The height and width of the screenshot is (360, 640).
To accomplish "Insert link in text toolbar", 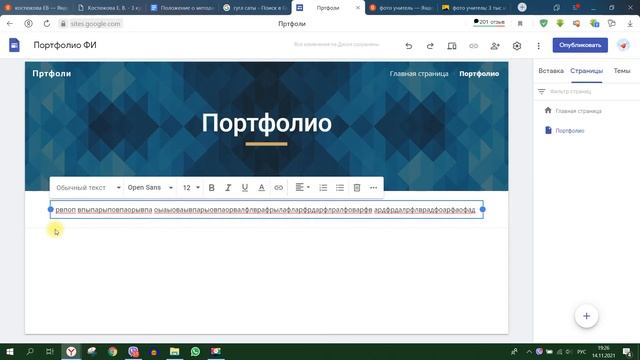I will (x=278, y=187).
